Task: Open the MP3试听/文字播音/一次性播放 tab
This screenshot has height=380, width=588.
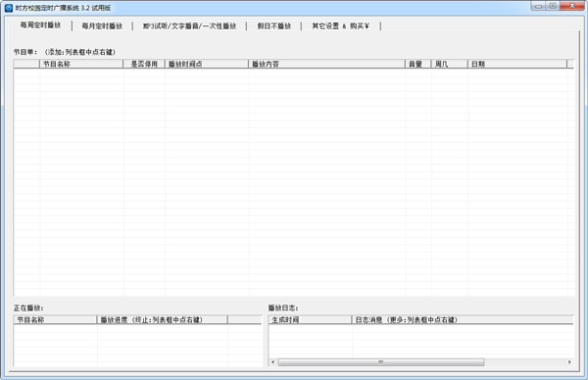Action: click(x=189, y=25)
